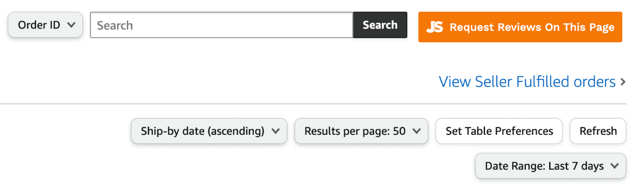The height and width of the screenshot is (189, 644).
Task: Switch the search field from Order ID
Action: pos(45,25)
